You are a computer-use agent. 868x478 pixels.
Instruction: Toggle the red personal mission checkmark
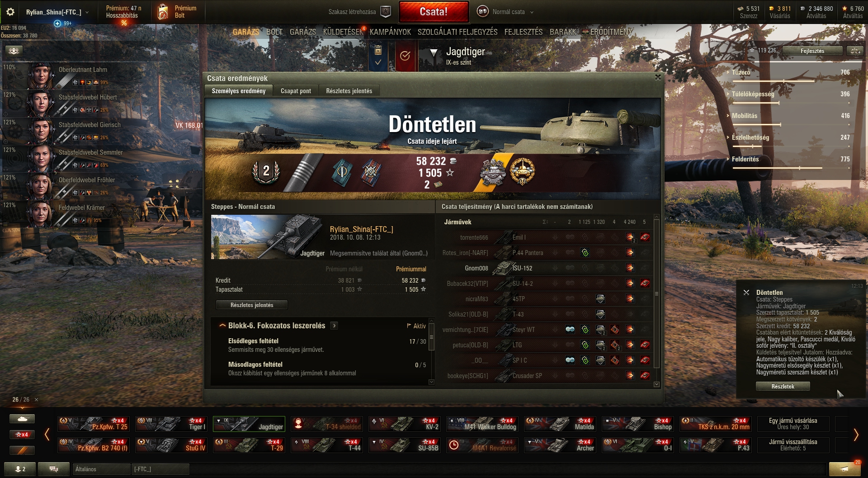[x=405, y=56]
